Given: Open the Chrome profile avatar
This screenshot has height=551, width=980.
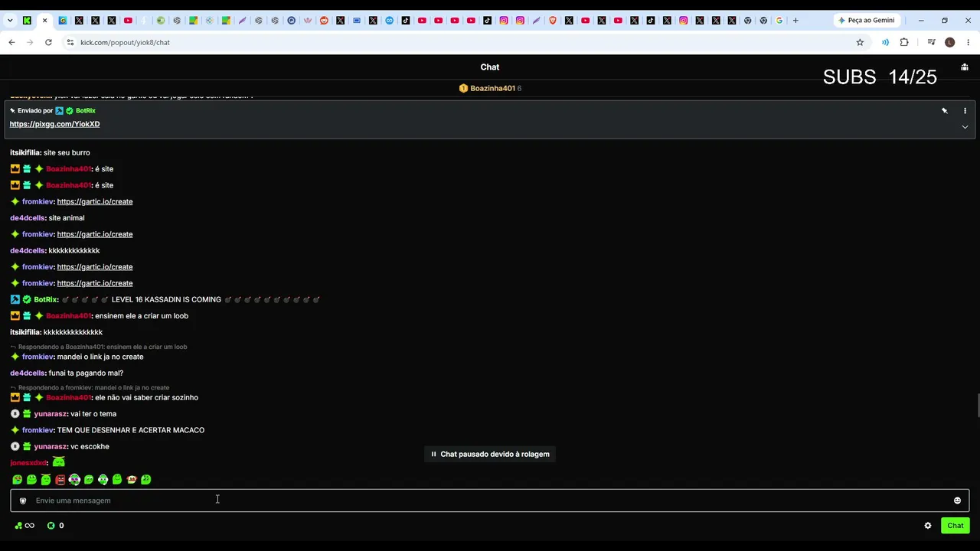Looking at the screenshot, I should coord(950,42).
